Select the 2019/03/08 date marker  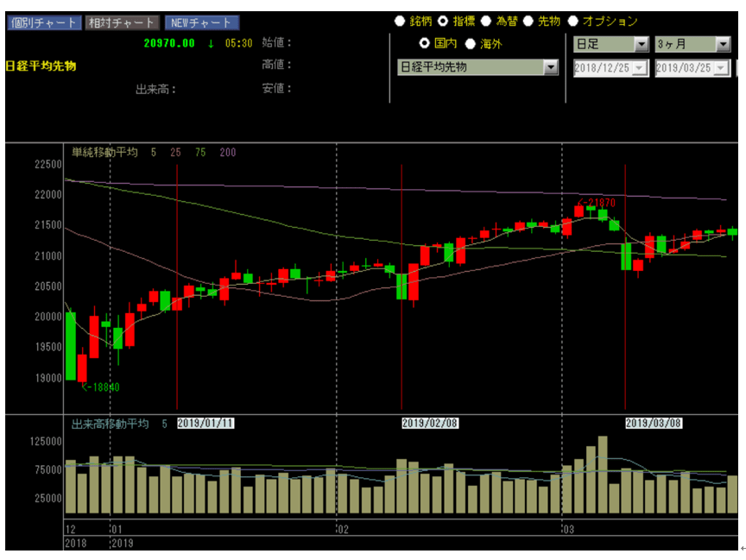pyautogui.click(x=653, y=423)
